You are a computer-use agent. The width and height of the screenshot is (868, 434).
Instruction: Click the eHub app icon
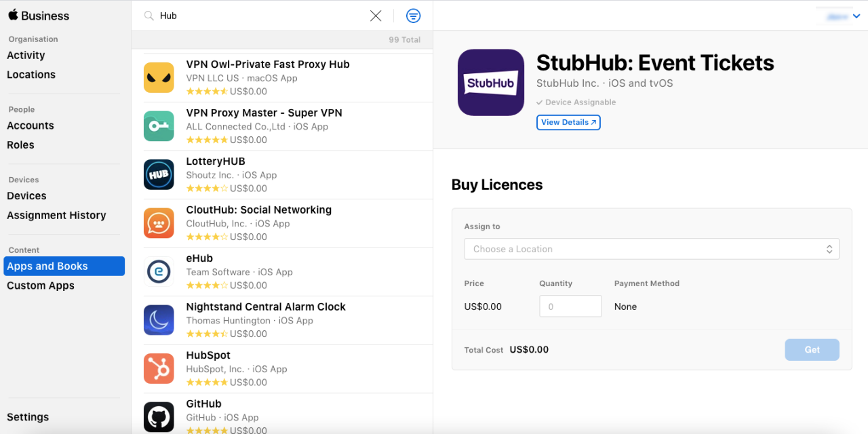coord(159,271)
